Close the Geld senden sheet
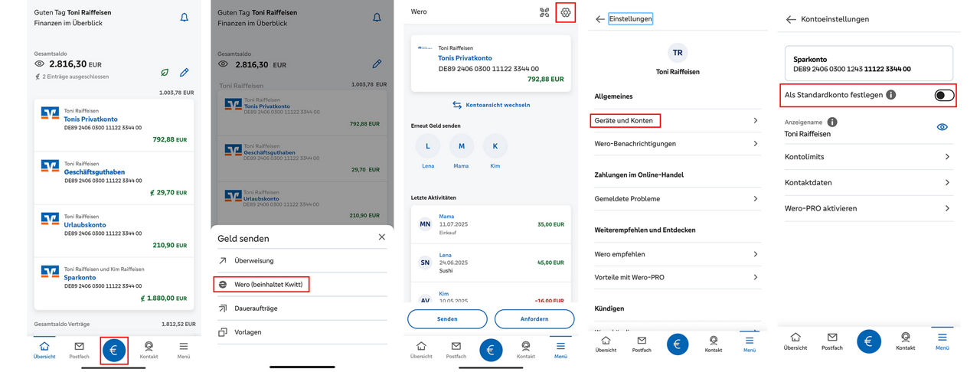 (x=382, y=237)
